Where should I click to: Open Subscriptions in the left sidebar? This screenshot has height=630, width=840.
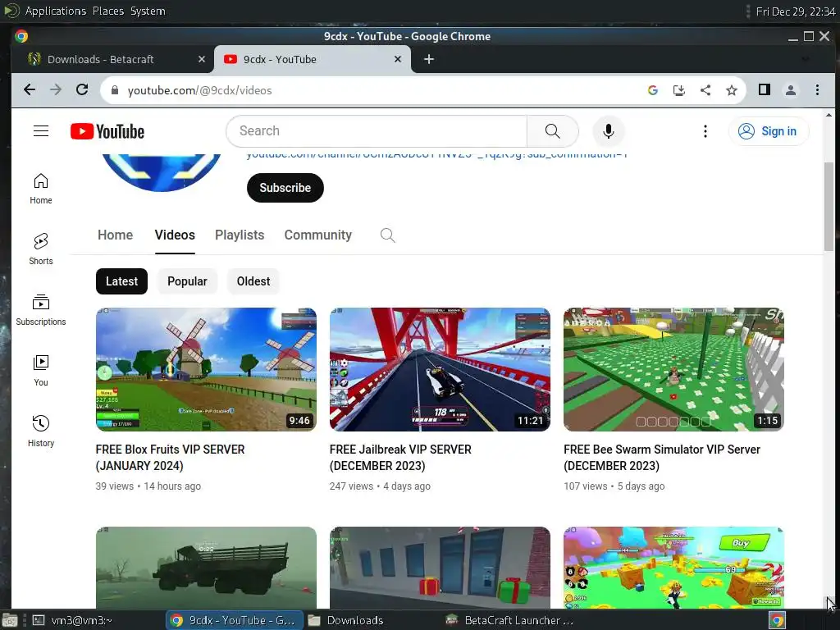41,310
